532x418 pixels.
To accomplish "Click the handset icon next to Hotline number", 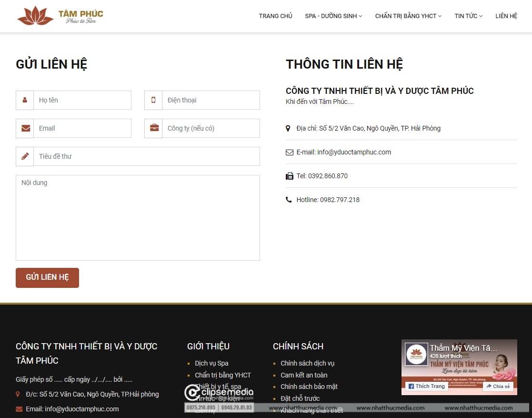I will click(289, 200).
